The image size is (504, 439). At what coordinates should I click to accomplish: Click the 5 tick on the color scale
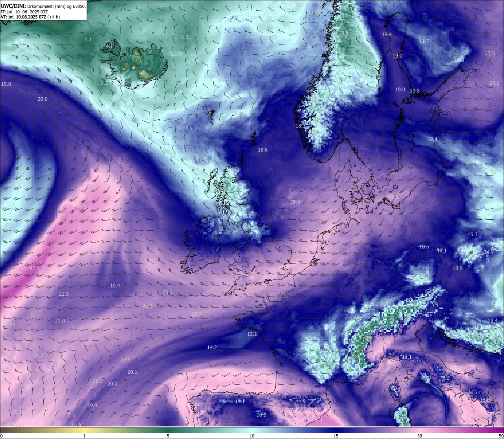168,436
